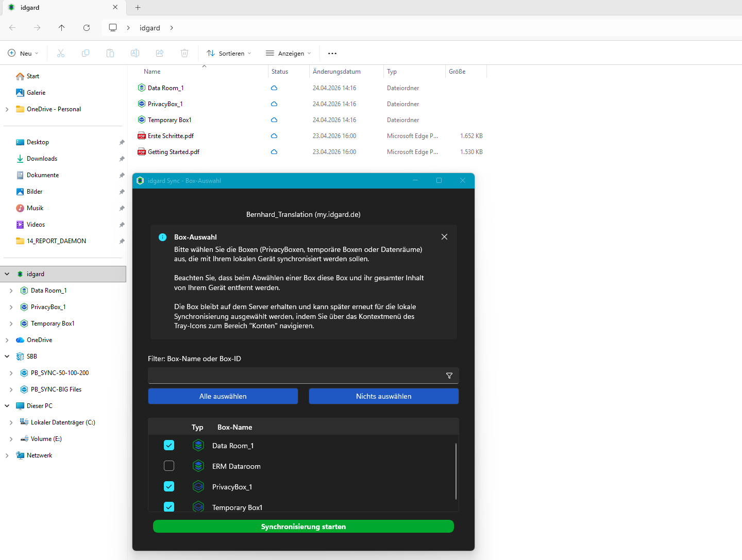Click the filter funnel icon in search field
The image size is (742, 560).
(449, 376)
